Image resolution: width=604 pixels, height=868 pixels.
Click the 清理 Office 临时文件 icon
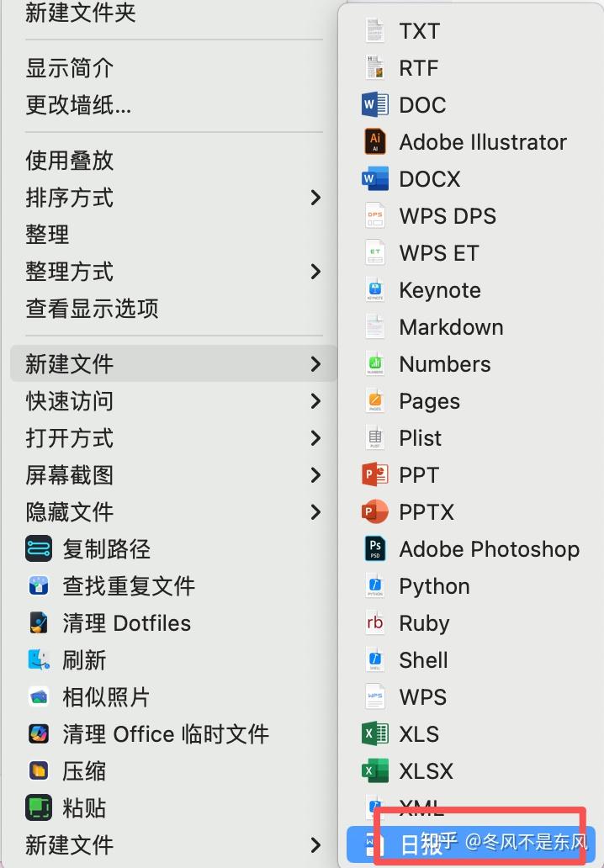[39, 734]
